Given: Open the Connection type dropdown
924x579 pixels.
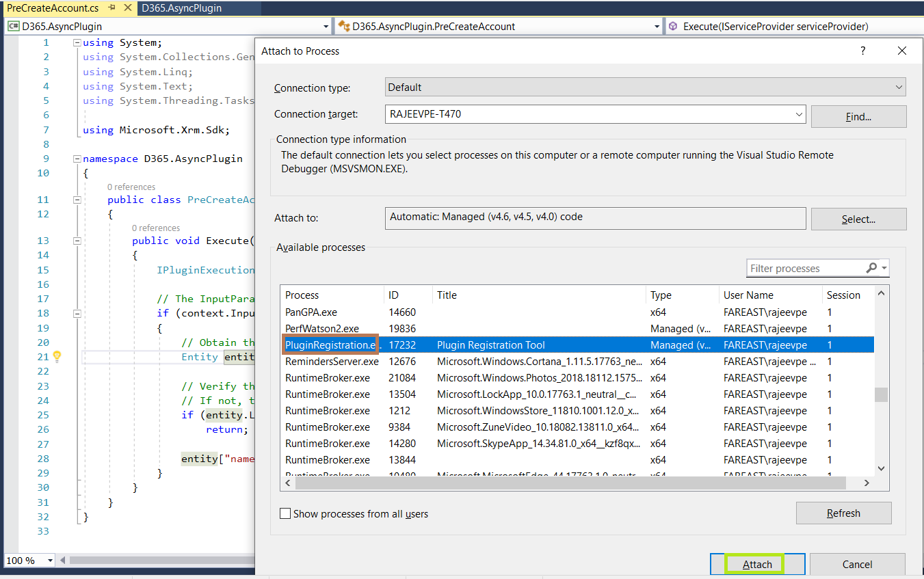Looking at the screenshot, I should (899, 86).
